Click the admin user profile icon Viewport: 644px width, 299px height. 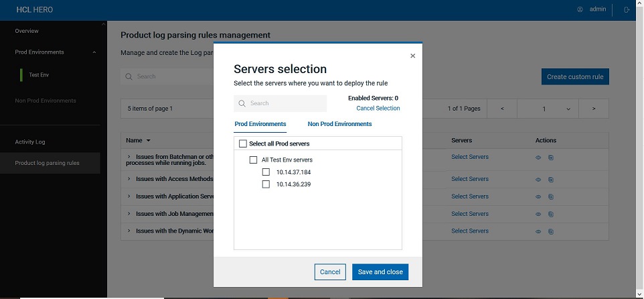pyautogui.click(x=580, y=9)
